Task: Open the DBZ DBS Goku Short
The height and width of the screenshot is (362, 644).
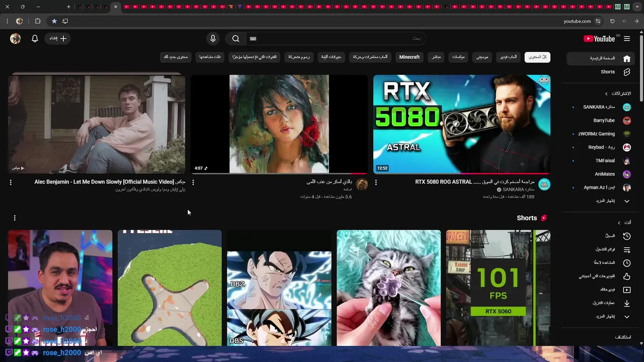Action: click(x=279, y=288)
